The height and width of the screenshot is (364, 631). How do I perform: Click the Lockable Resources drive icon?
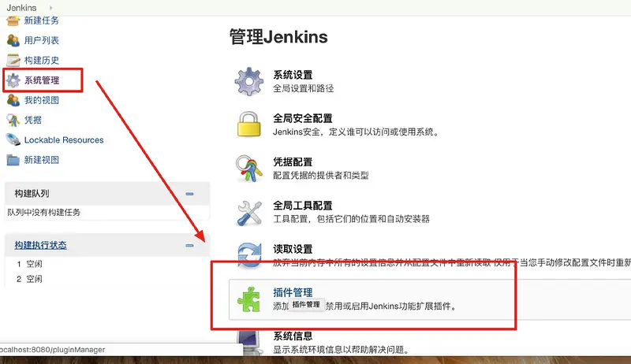[x=13, y=139]
